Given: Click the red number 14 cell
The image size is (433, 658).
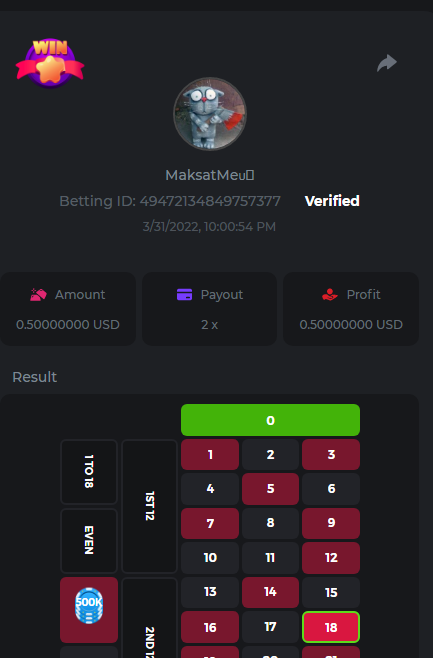Looking at the screenshot, I should click(270, 592).
